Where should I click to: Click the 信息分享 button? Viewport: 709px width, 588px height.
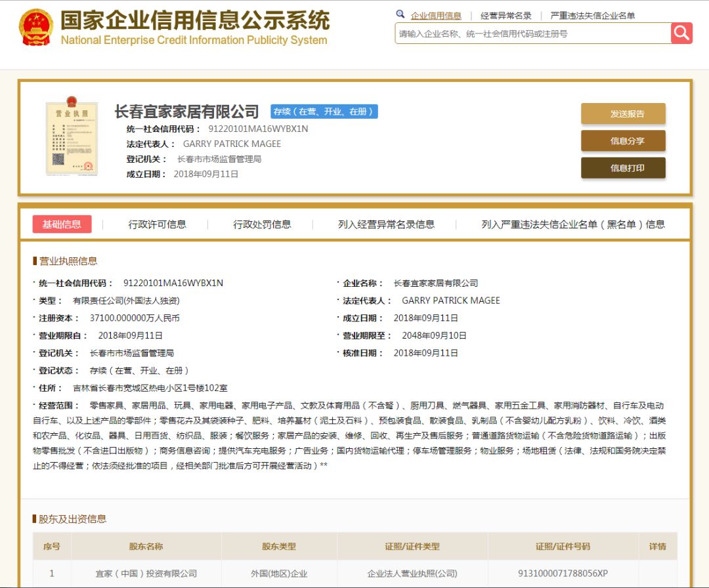click(622, 140)
